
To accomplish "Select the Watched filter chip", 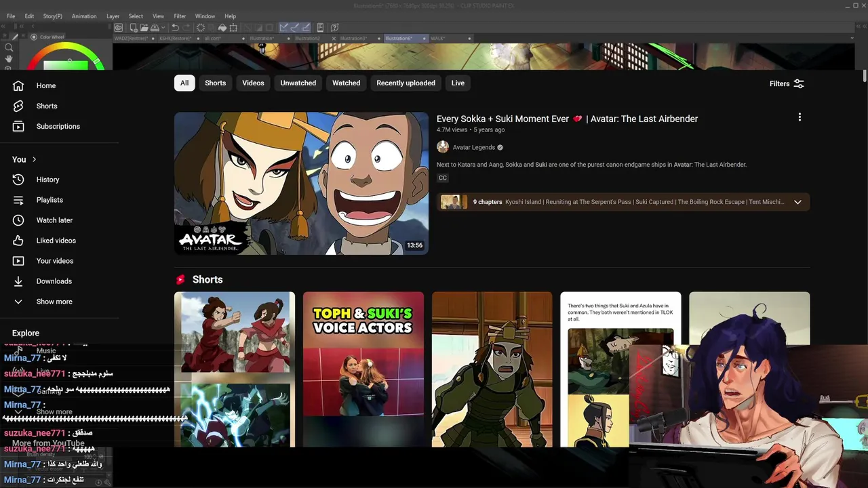I will pyautogui.click(x=346, y=83).
